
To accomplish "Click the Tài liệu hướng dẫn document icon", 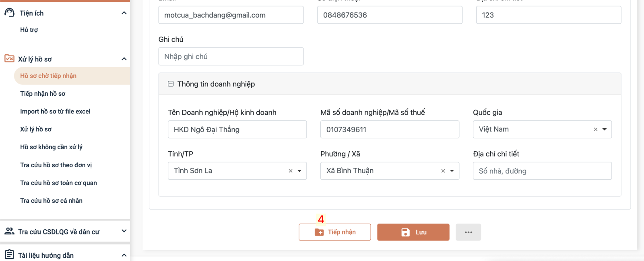I will (x=9, y=255).
